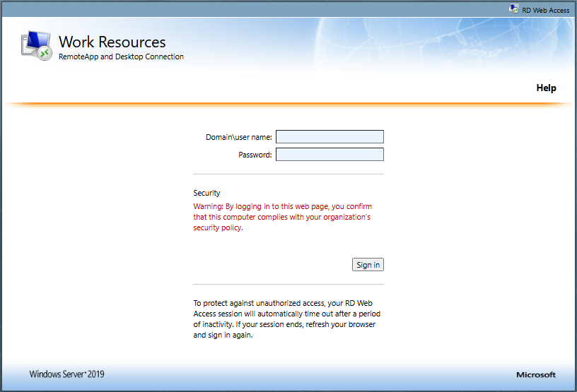
Task: Click the Microsoft logo in the footer
Action: click(x=535, y=375)
